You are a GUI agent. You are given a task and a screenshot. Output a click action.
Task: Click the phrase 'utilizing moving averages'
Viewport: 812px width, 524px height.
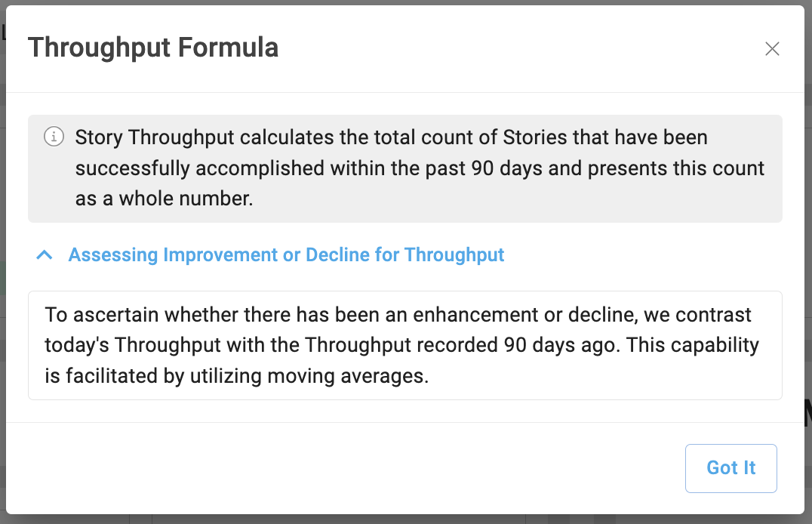click(309, 376)
